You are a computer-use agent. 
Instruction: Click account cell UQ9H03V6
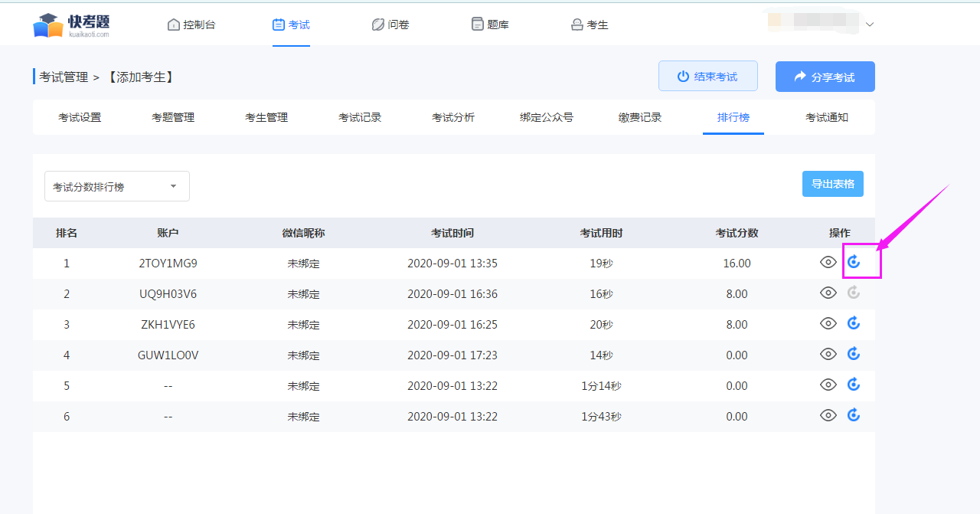168,294
